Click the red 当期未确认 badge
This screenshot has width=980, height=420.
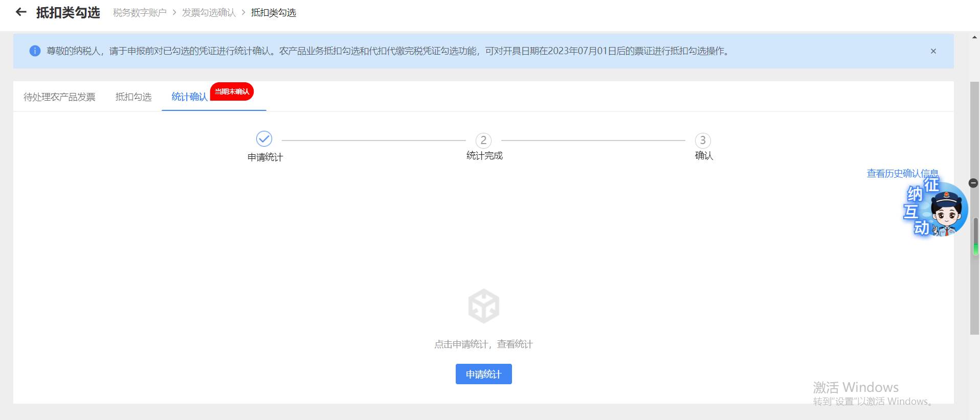point(232,91)
